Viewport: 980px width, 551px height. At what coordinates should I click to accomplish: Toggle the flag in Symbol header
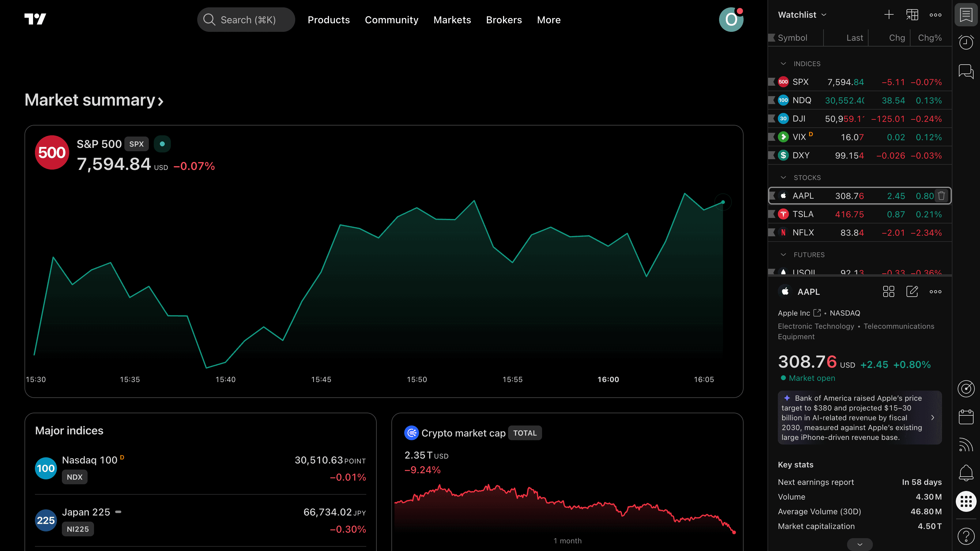(771, 38)
